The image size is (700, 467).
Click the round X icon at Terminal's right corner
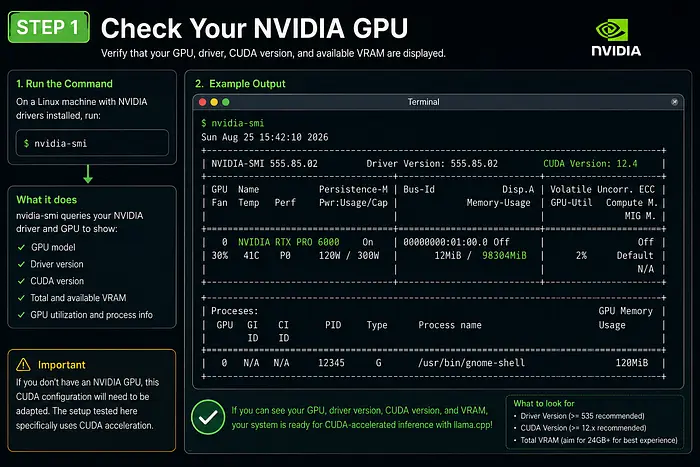pos(674,102)
